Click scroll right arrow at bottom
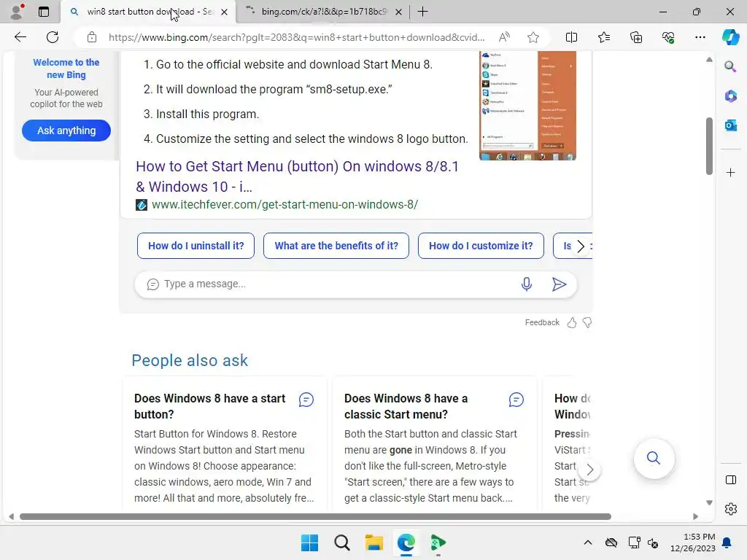The width and height of the screenshot is (747, 560). tap(695, 517)
